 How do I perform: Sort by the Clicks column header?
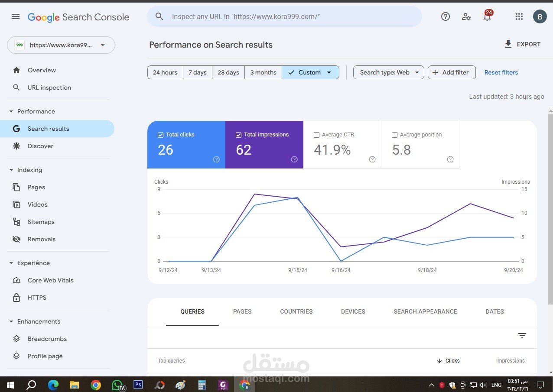(x=448, y=360)
